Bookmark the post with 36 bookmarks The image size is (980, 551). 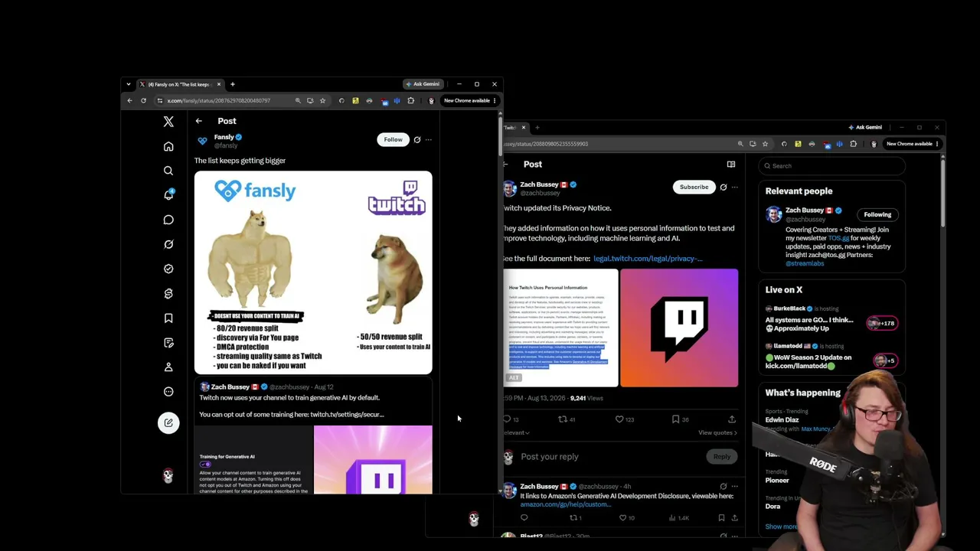pyautogui.click(x=680, y=419)
